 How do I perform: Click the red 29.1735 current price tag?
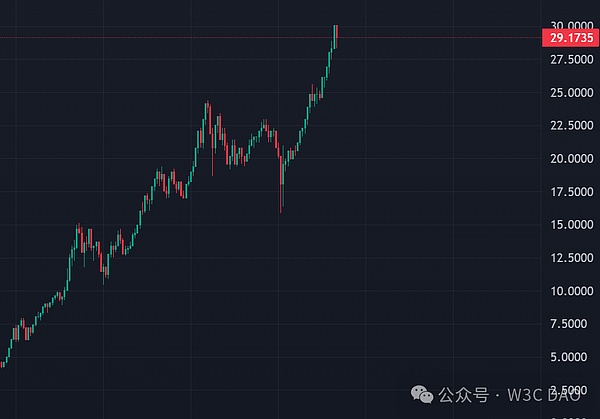(568, 38)
